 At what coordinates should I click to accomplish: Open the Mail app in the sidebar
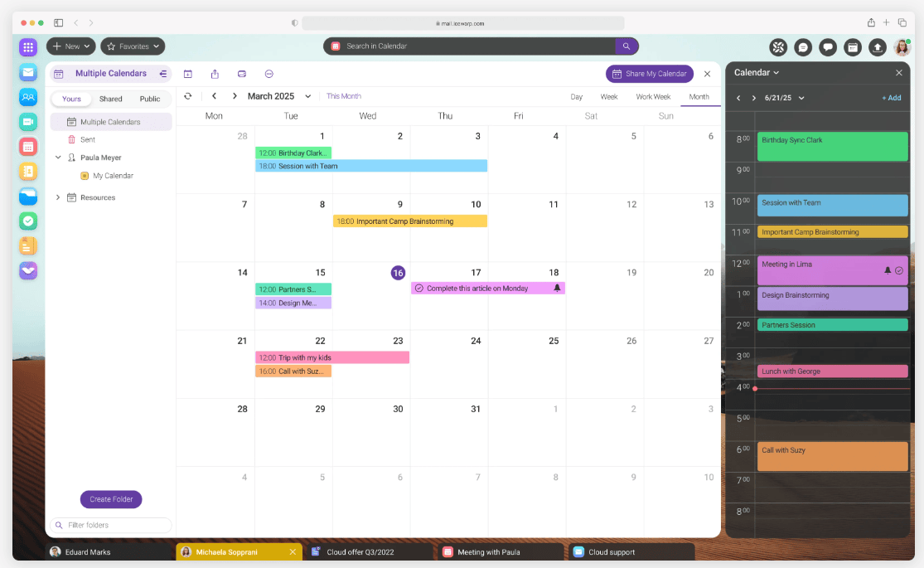[28, 72]
